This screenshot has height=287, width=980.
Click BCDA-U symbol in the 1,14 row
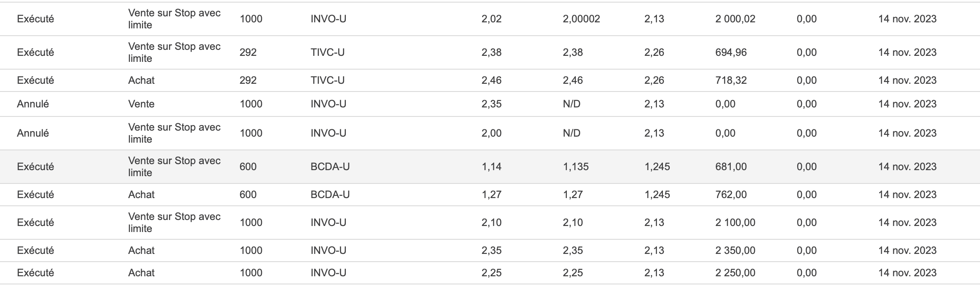(x=330, y=167)
